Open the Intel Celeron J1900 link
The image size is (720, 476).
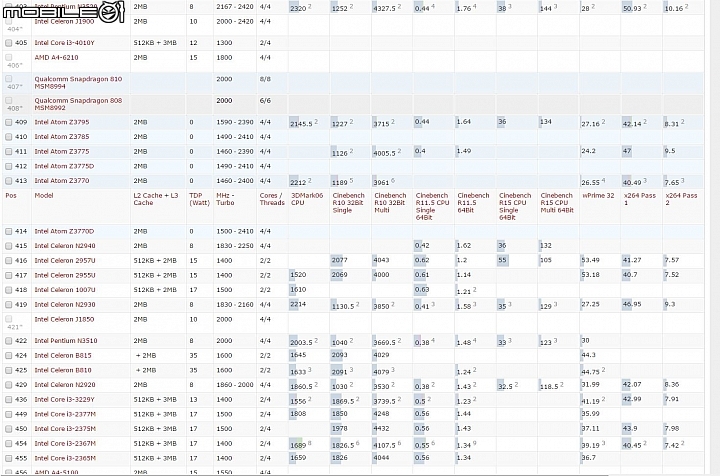pos(64,22)
